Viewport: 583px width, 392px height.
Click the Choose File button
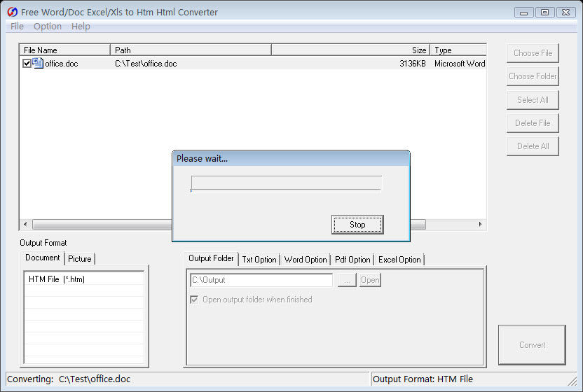tap(533, 53)
